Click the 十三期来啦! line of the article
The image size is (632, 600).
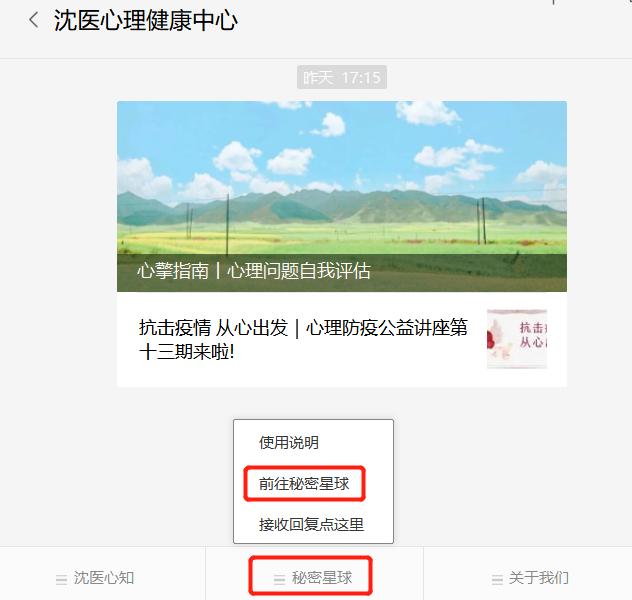pos(187,352)
